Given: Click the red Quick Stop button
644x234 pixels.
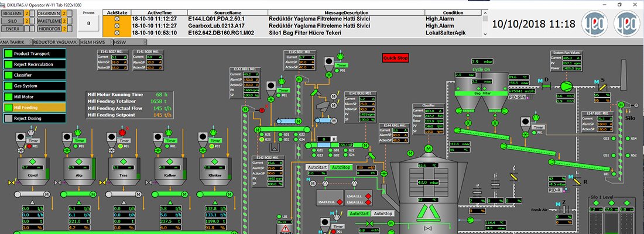Looking at the screenshot, I should tap(395, 58).
